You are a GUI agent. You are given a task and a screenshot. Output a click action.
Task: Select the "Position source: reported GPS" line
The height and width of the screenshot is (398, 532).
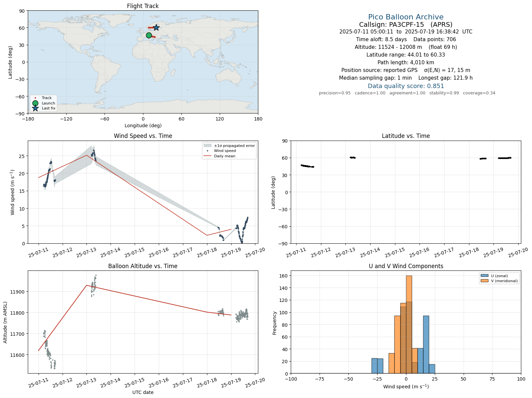pos(406,70)
